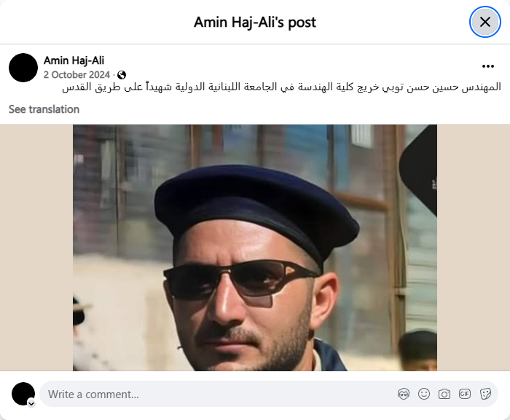Open the post photo in full view
The image size is (510, 420).
pyautogui.click(x=255, y=247)
